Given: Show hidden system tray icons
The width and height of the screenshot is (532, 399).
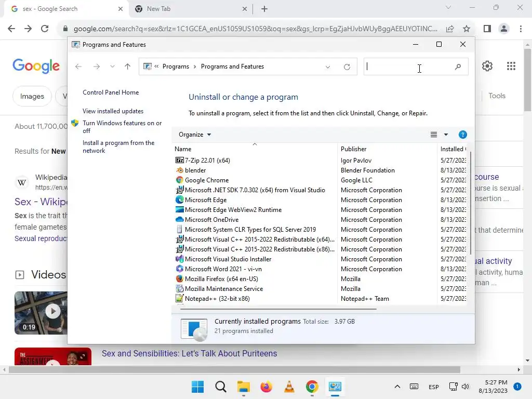Looking at the screenshot, I should tap(397, 387).
